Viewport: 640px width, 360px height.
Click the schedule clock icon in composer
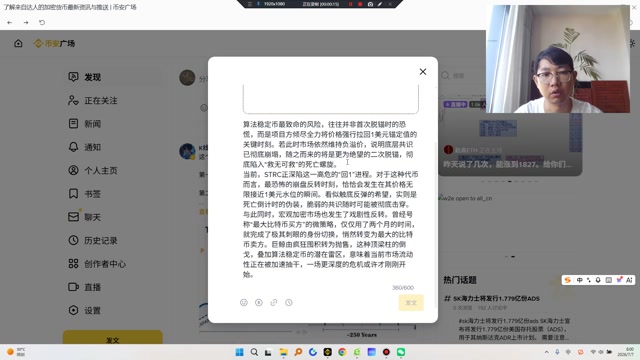click(x=289, y=302)
